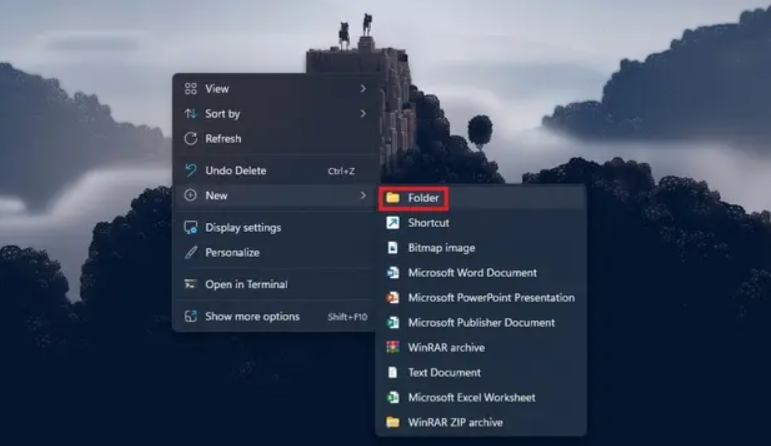Image resolution: width=771 pixels, height=446 pixels.
Task: Expand the View submenu arrow
Action: (x=363, y=89)
